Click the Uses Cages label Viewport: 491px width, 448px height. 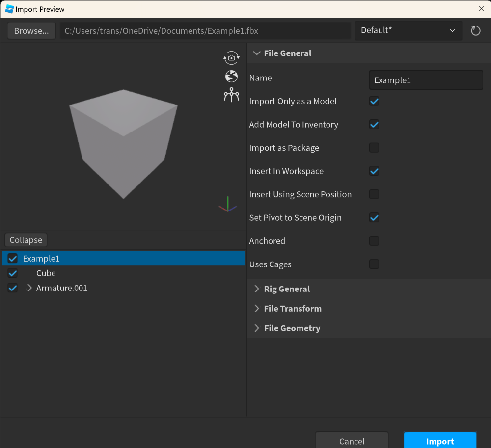coord(270,264)
